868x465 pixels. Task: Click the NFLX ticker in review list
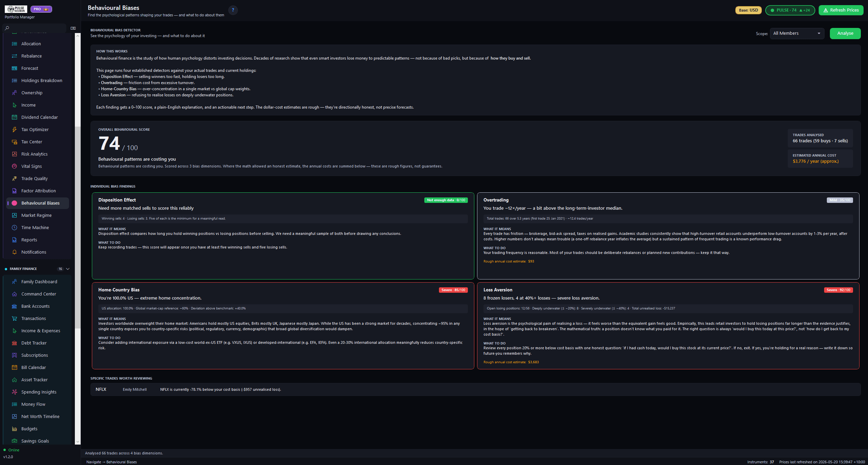[101, 389]
